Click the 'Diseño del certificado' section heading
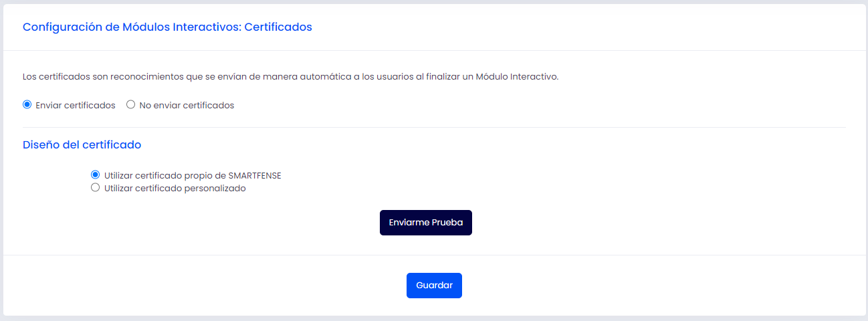The image size is (868, 321). click(82, 144)
